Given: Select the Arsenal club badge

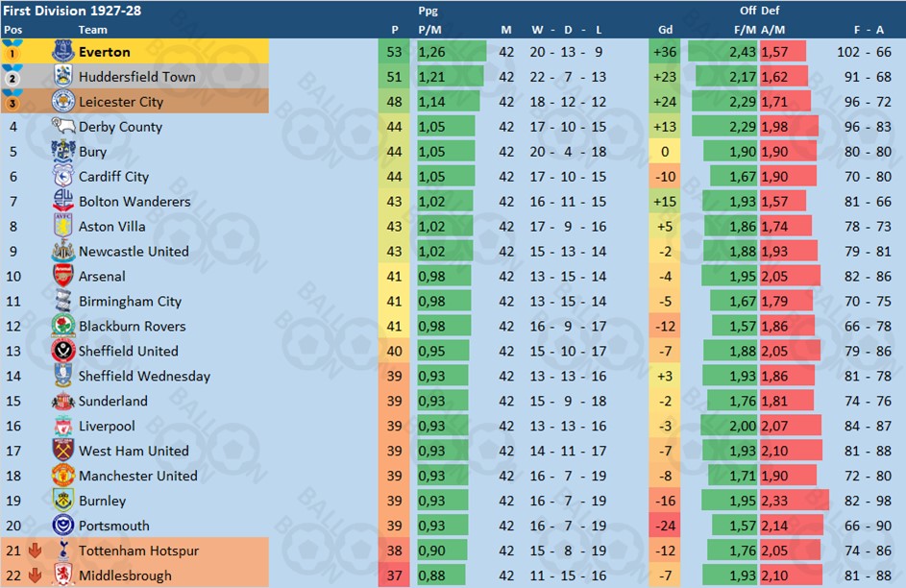Looking at the screenshot, I should (63, 276).
